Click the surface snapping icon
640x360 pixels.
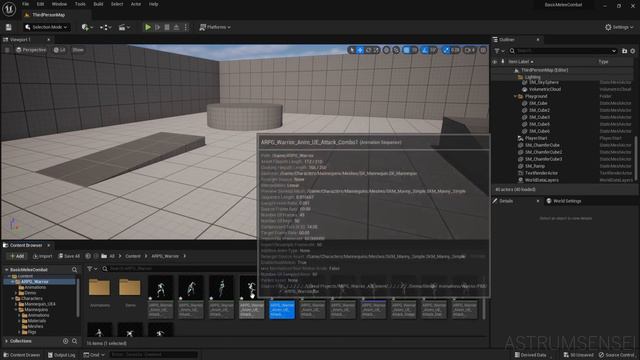coord(396,50)
